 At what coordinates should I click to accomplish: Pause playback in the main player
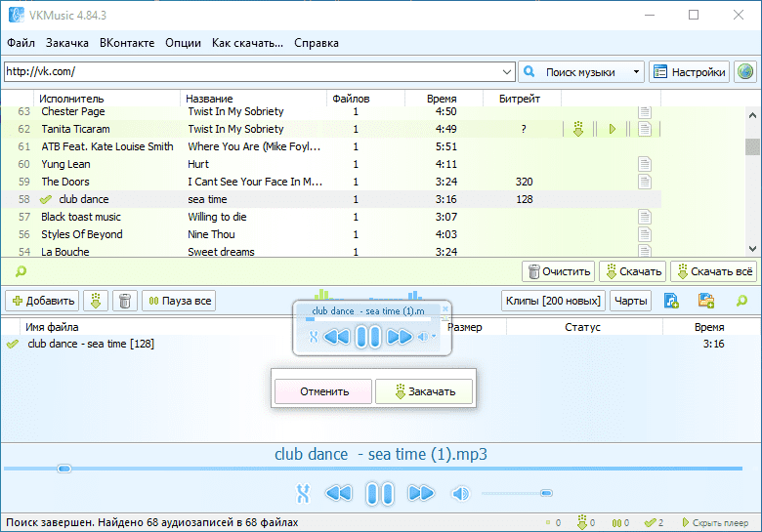click(x=380, y=494)
